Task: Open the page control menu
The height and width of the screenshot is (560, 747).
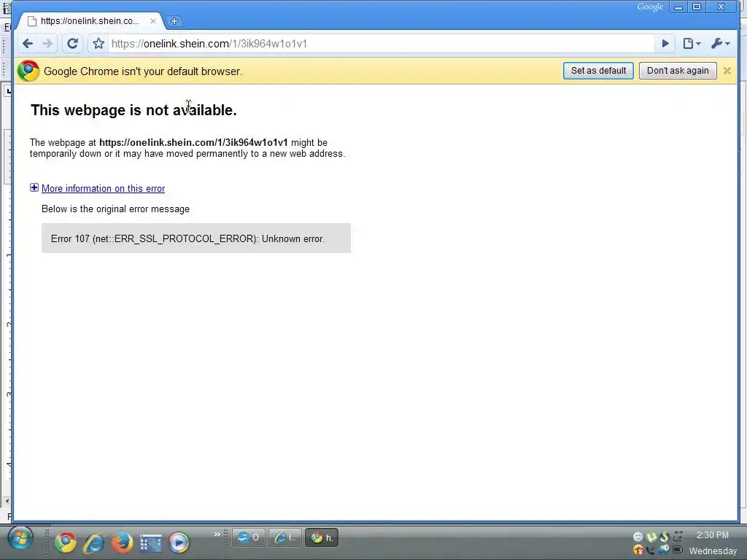Action: click(692, 44)
